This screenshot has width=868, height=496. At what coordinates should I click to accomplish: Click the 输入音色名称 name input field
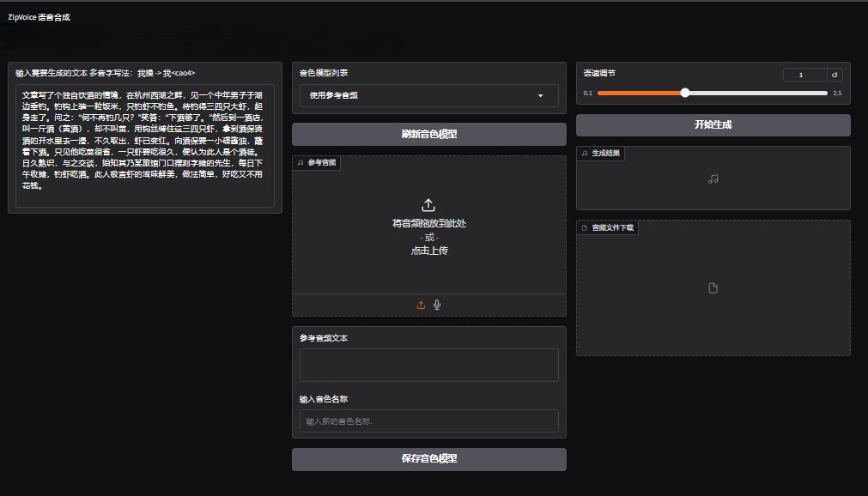428,420
